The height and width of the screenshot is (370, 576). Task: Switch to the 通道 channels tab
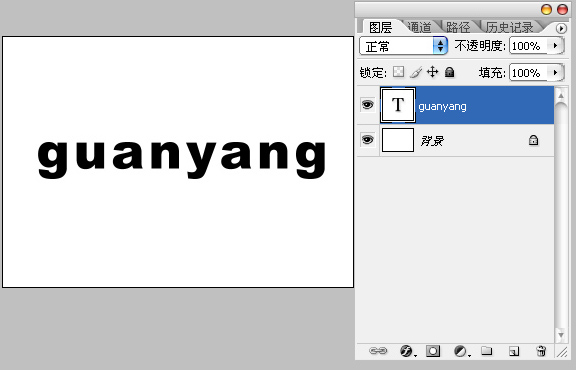pos(420,27)
